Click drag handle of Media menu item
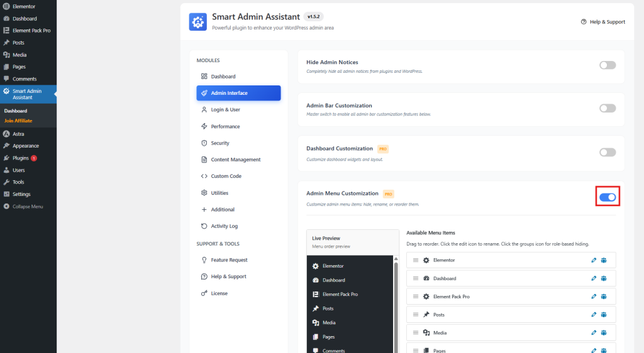The width and height of the screenshot is (644, 353). pos(416,332)
